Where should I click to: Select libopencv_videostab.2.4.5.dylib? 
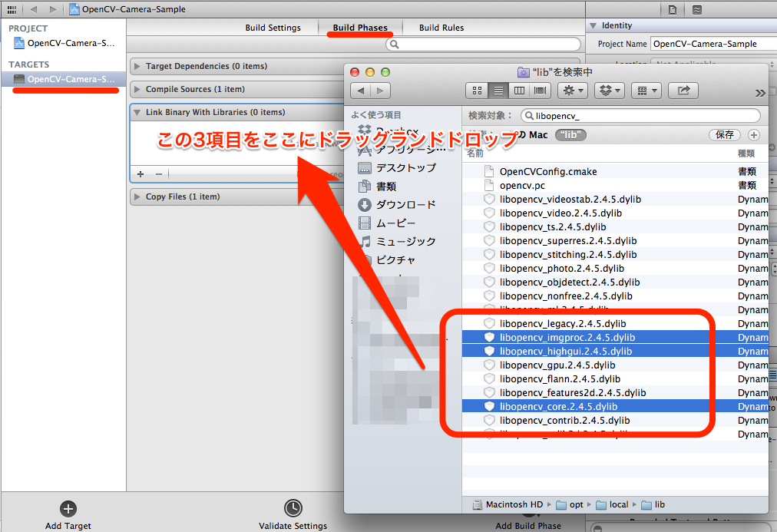click(x=615, y=199)
